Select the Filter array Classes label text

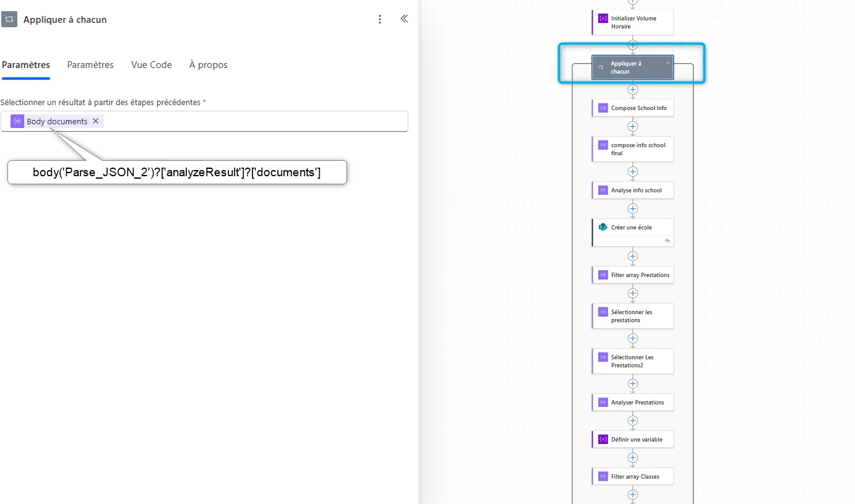(x=635, y=477)
